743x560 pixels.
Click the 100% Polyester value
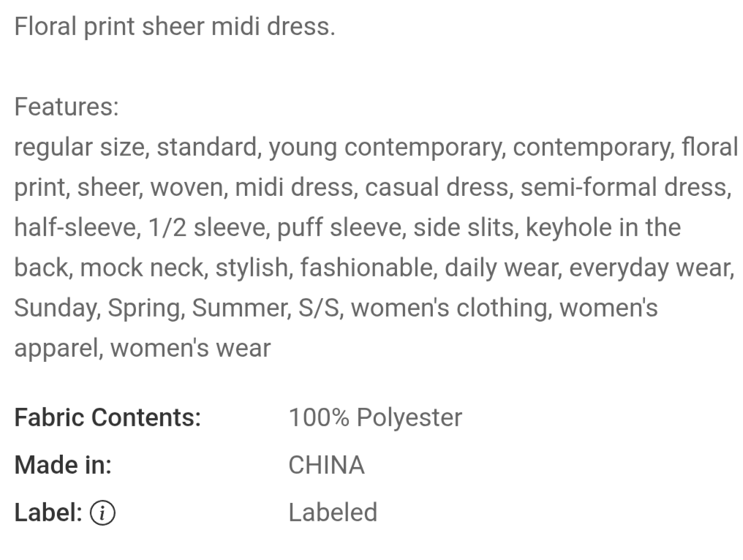point(375,418)
